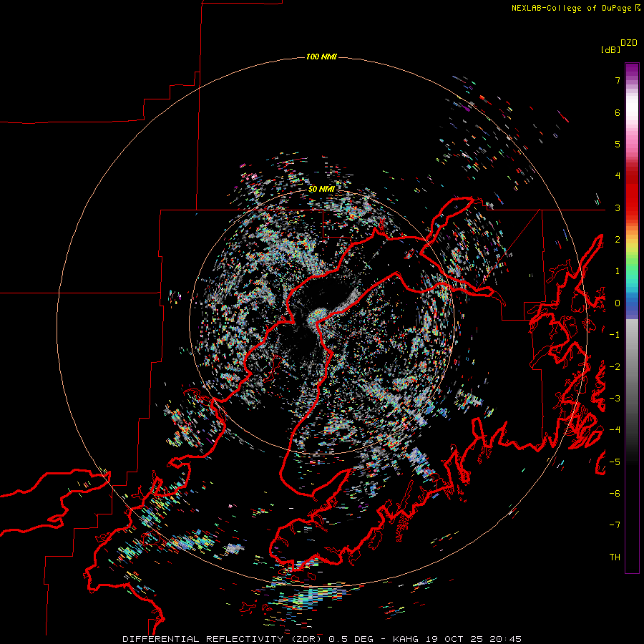
Task: Click the 19 OCT 25 date in the caption
Action: point(454,639)
